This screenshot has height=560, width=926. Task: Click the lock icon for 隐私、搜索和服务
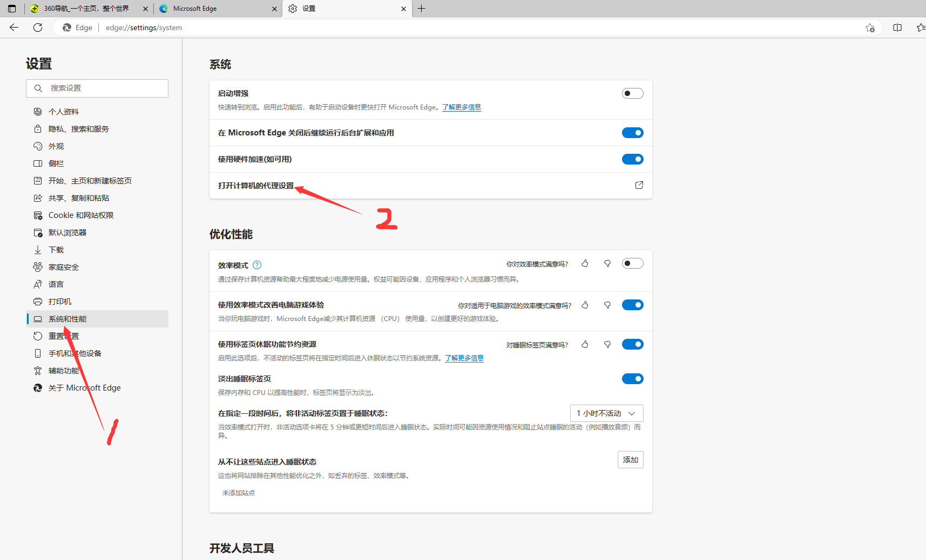pyautogui.click(x=38, y=129)
